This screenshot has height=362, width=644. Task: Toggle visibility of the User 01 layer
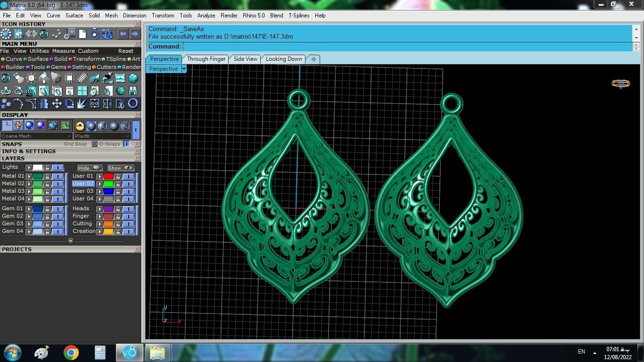coord(128,176)
